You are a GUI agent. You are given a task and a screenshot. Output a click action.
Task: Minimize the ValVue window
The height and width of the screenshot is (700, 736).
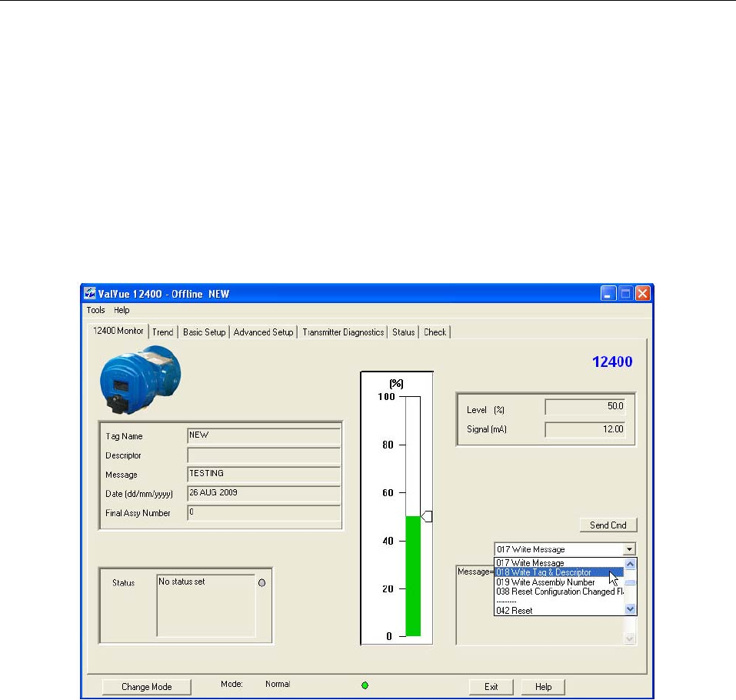coord(608,294)
